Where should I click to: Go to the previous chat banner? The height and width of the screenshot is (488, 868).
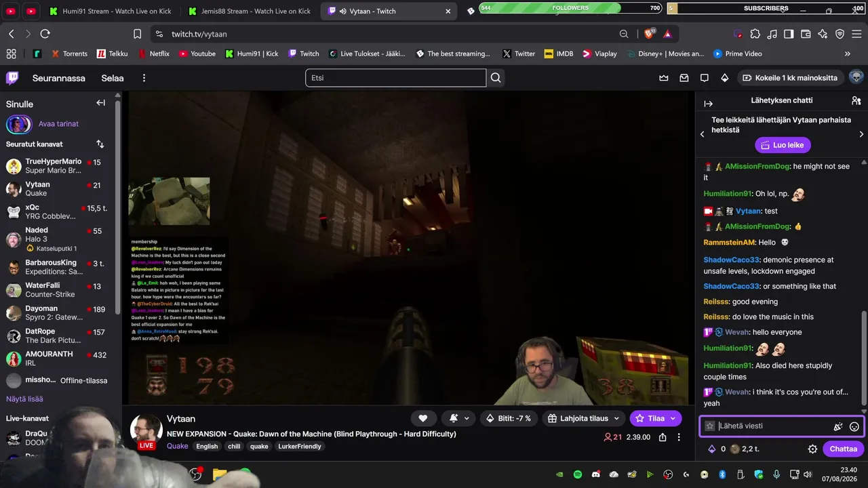pos(703,134)
